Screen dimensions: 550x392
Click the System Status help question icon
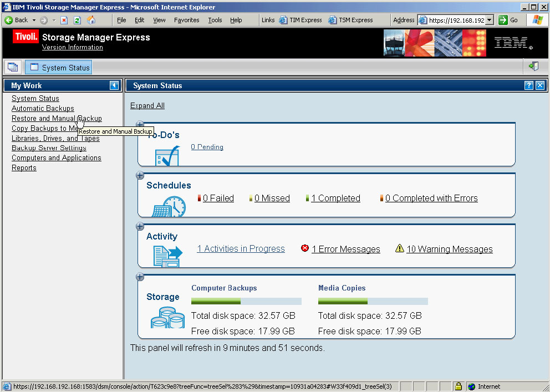tap(528, 85)
